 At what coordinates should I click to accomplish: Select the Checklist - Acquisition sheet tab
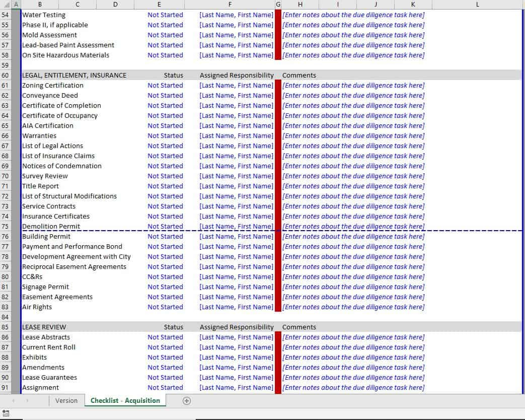(x=125, y=400)
